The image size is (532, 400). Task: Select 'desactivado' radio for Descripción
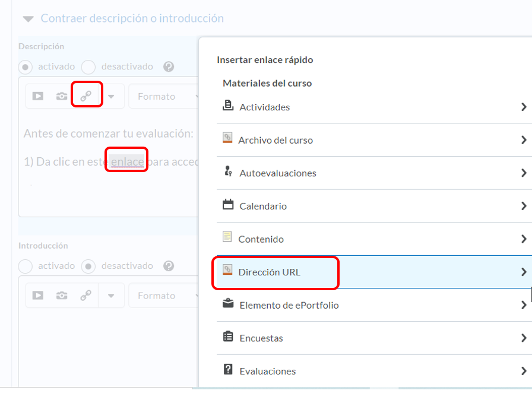(x=88, y=66)
